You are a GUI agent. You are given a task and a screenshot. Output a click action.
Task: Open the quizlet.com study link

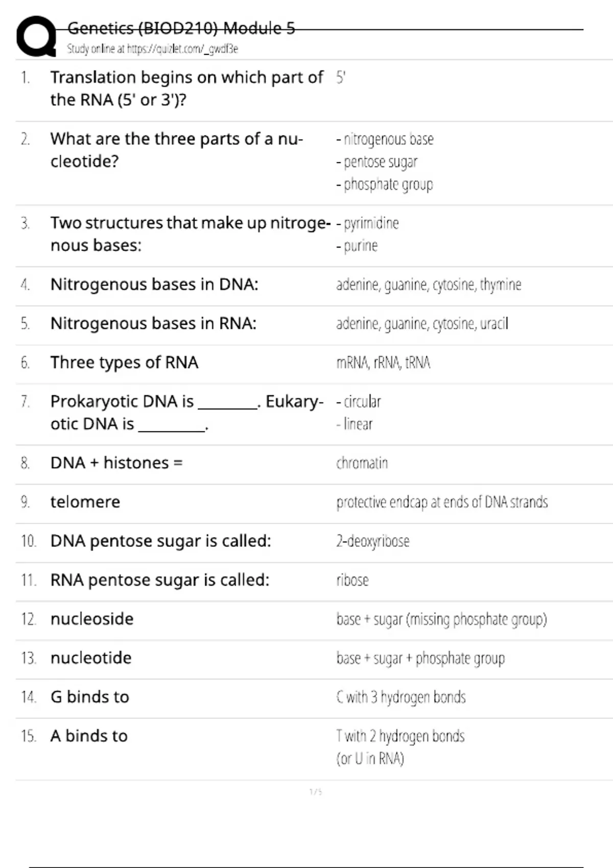pos(152,49)
